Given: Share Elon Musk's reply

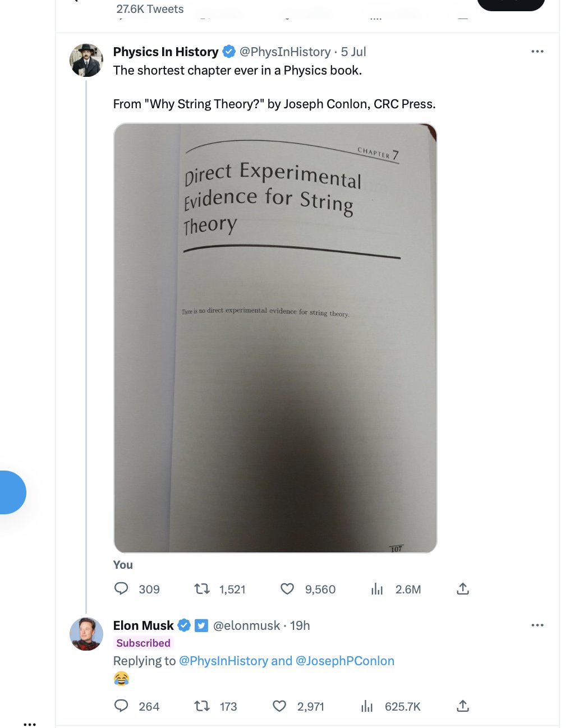Looking at the screenshot, I should 463,706.
